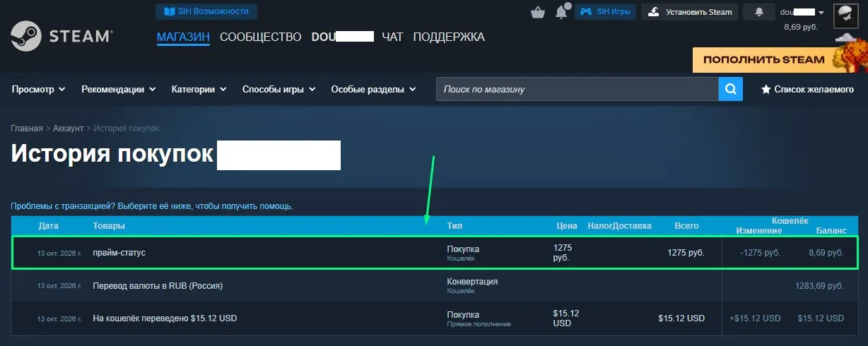Open SIH Возможности button
This screenshot has height=346, width=868.
click(x=206, y=11)
